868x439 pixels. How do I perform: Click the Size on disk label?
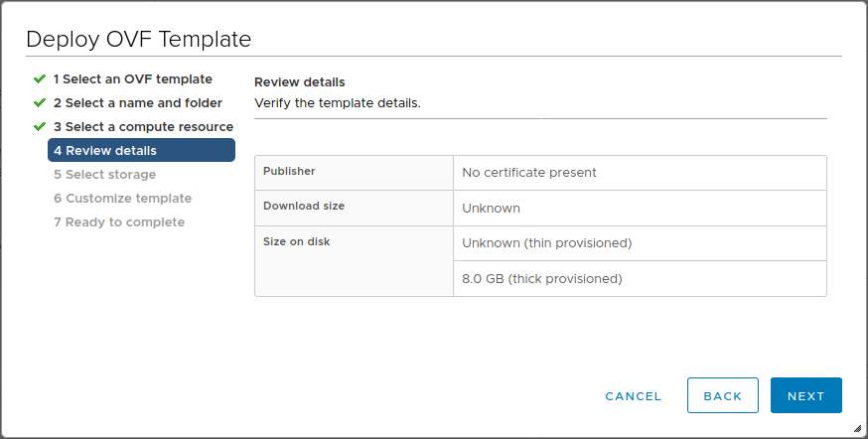pos(296,241)
